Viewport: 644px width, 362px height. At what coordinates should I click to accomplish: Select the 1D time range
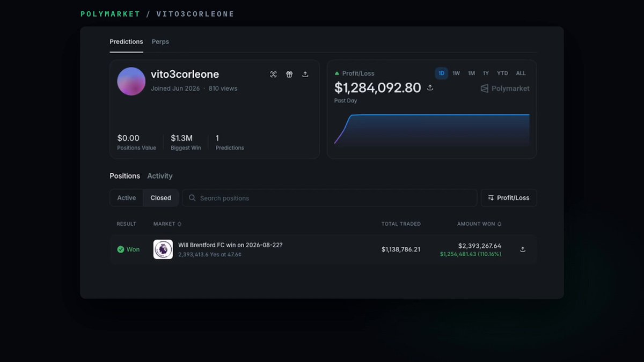pyautogui.click(x=442, y=73)
